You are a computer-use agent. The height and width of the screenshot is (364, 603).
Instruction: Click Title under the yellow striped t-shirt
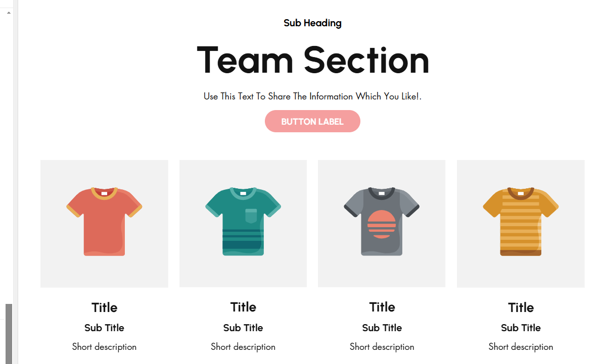(x=521, y=307)
